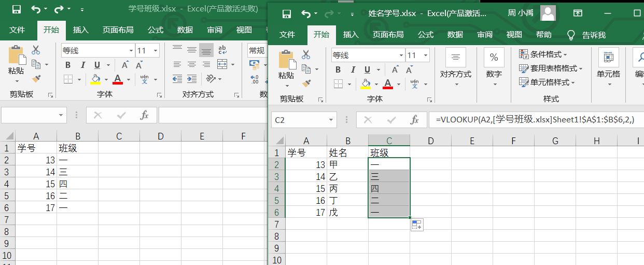Save 学号班级.xlsx using the save icon
The width and height of the screenshot is (644, 265).
pyautogui.click(x=17, y=9)
